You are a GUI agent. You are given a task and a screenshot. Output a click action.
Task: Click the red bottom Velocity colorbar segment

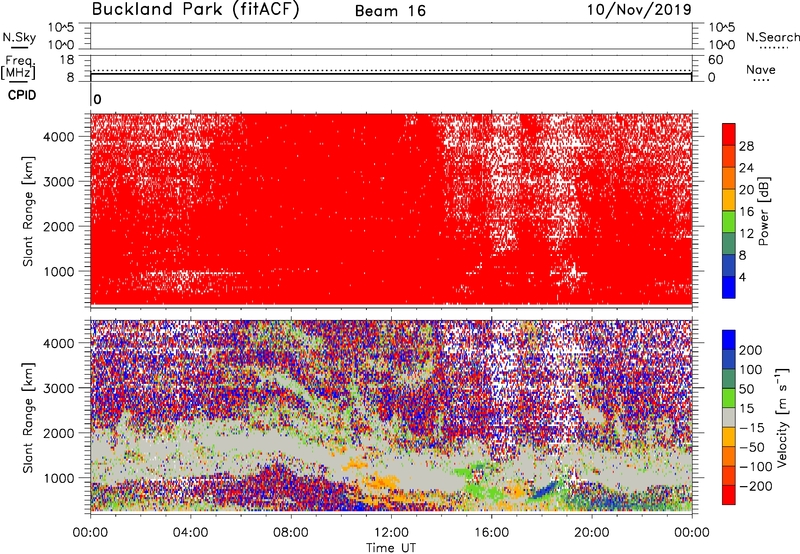point(729,495)
